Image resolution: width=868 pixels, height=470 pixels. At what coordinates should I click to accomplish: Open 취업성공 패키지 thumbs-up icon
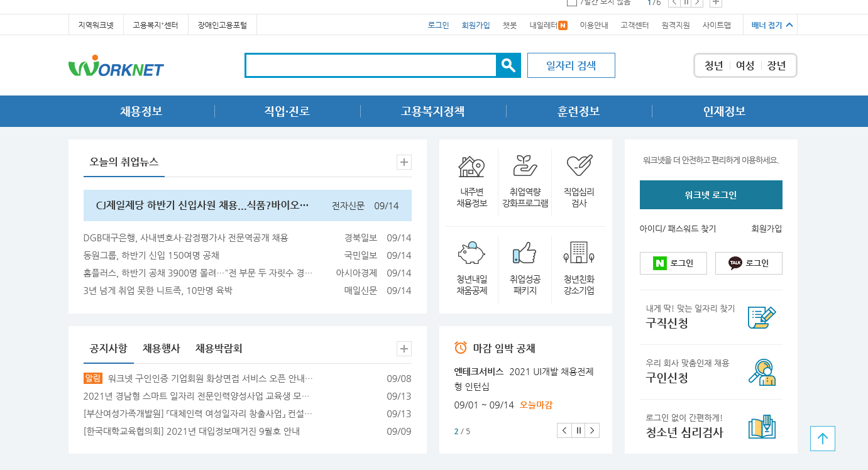click(x=525, y=253)
